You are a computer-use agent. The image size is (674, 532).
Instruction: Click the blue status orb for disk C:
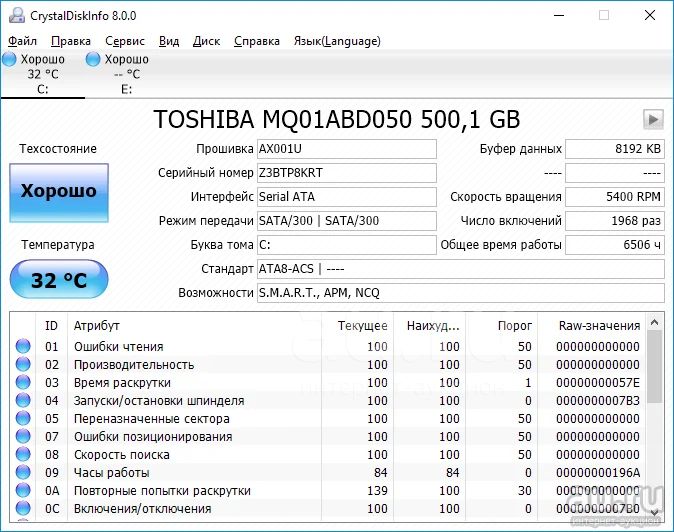pos(9,59)
